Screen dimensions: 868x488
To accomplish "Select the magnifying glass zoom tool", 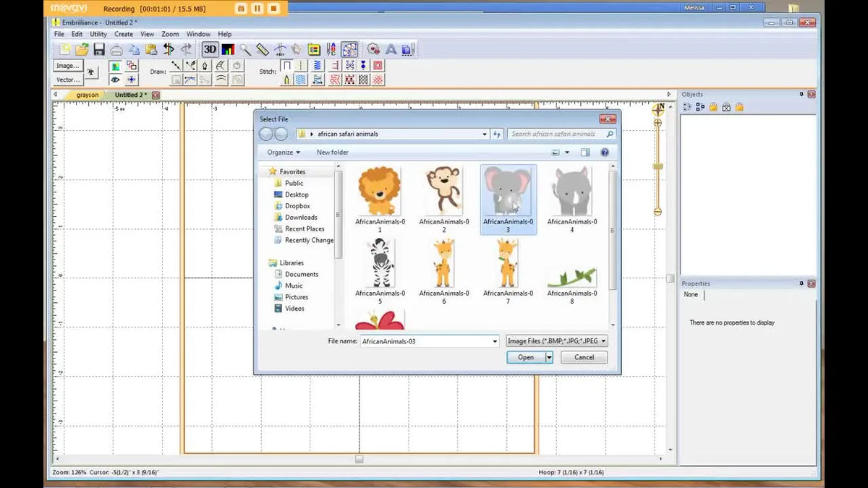I will click(245, 49).
